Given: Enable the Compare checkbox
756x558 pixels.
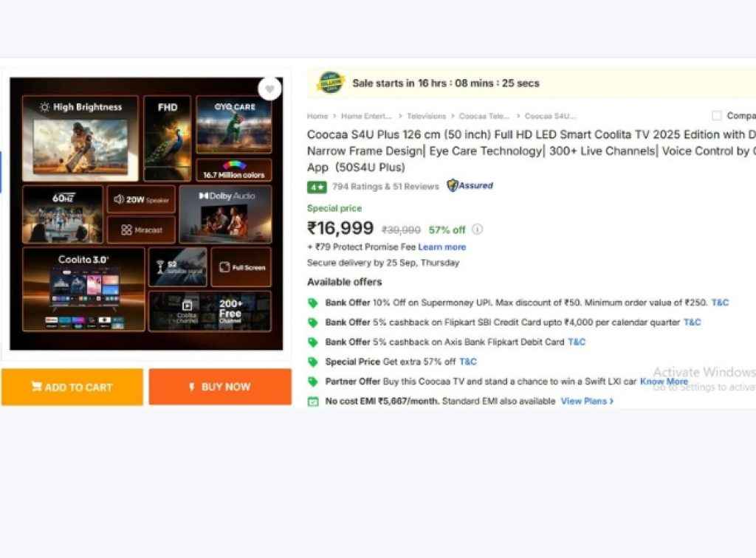Looking at the screenshot, I should [715, 115].
